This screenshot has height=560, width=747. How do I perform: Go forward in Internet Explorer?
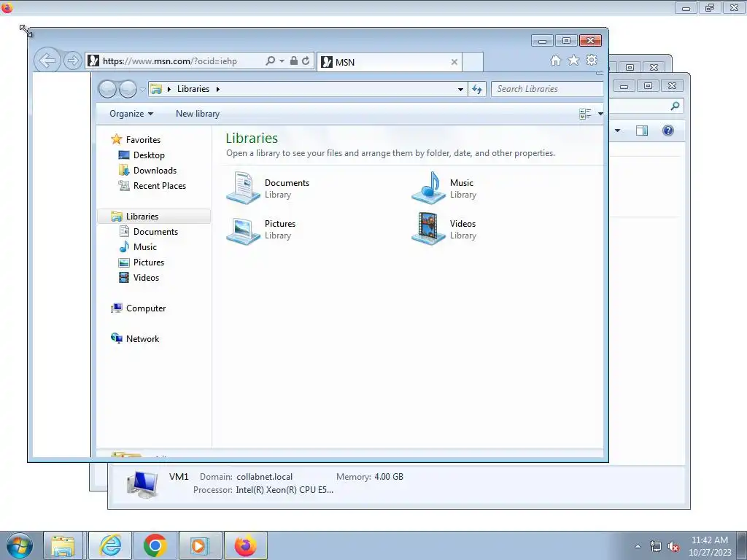(x=72, y=61)
